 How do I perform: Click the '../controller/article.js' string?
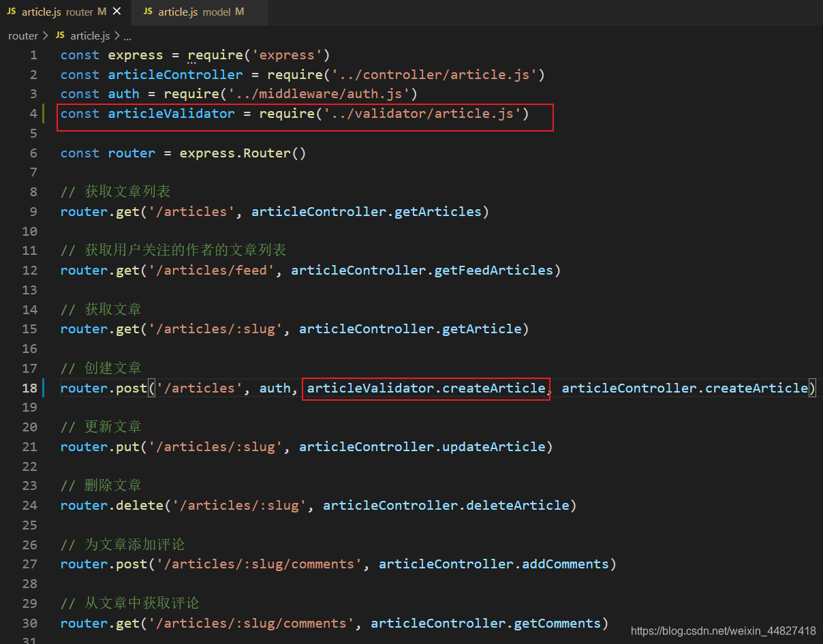coord(434,74)
